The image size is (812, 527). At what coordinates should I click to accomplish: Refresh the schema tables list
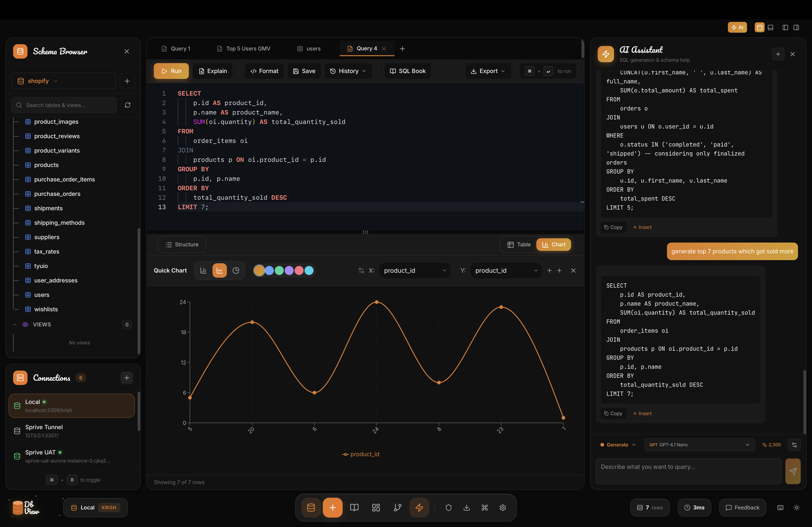pyautogui.click(x=128, y=105)
